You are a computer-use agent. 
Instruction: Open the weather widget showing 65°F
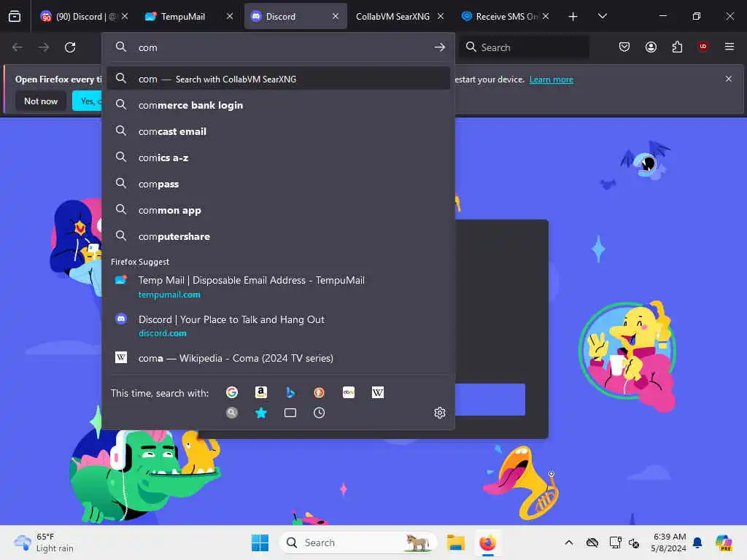(44, 542)
